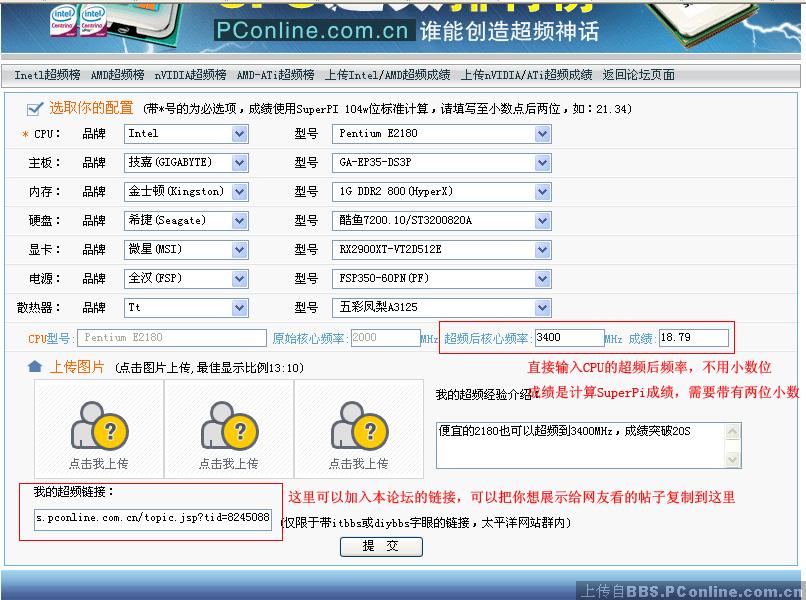
Task: Expand the 酷鱼7200.10/ST3200820A model dropdown
Action: [x=442, y=221]
